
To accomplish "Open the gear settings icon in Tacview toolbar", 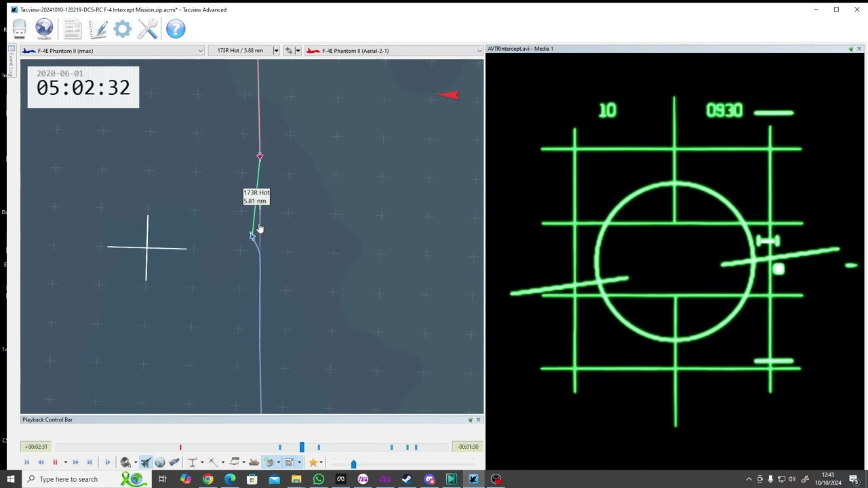I will point(123,28).
